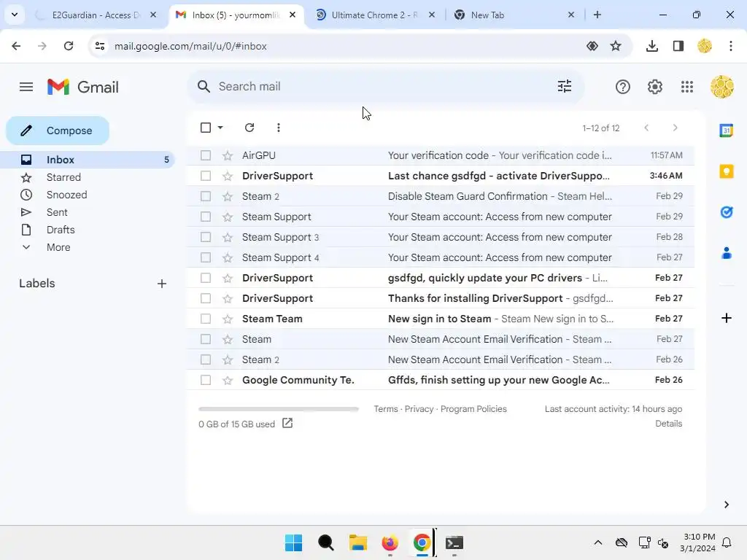The width and height of the screenshot is (747, 560).
Task: Star the Google Community Team email
Action: (x=228, y=381)
